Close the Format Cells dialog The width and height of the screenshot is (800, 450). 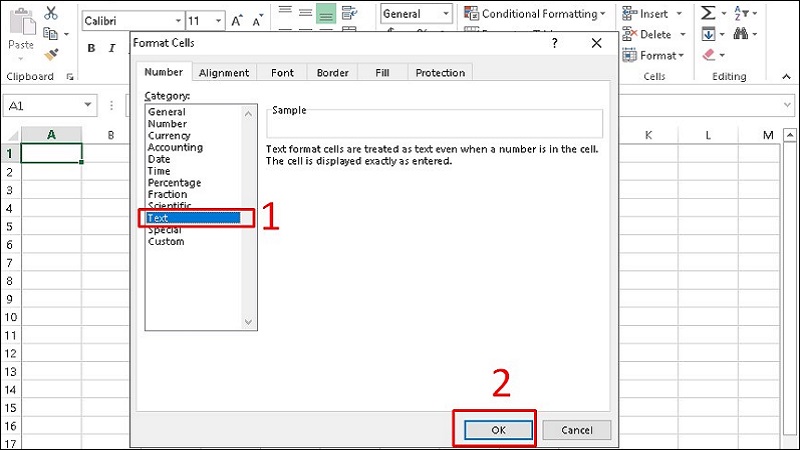596,43
